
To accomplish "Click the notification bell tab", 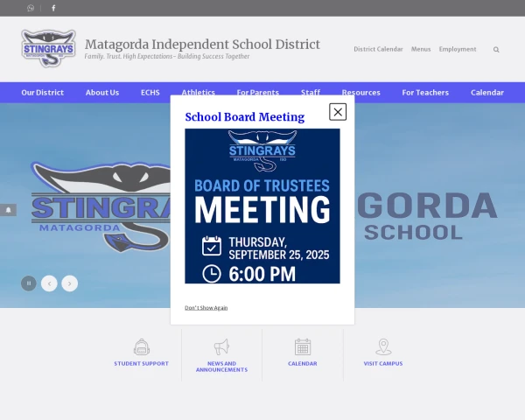I will tap(9, 210).
